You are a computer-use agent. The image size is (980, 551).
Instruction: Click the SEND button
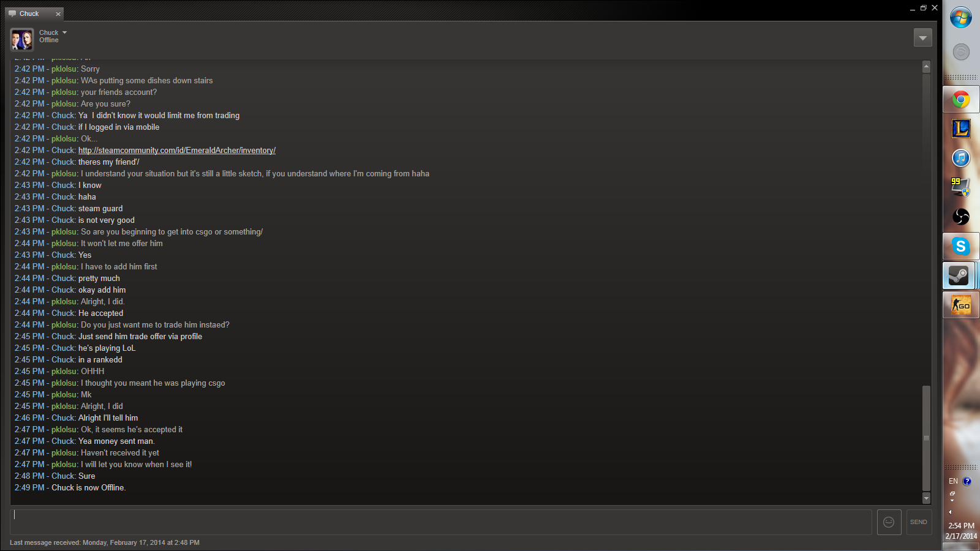click(x=919, y=522)
